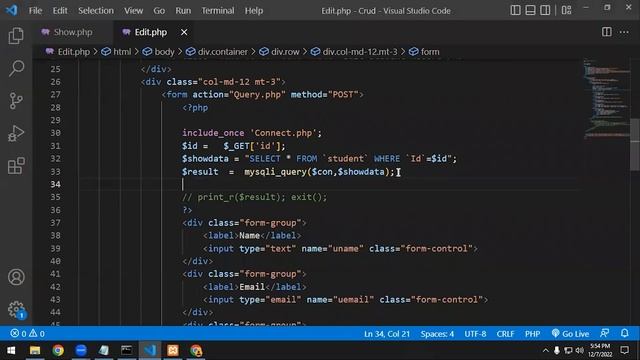Open Google Chrome from taskbar
Screen dimensions: 640x360
[x=58, y=350]
